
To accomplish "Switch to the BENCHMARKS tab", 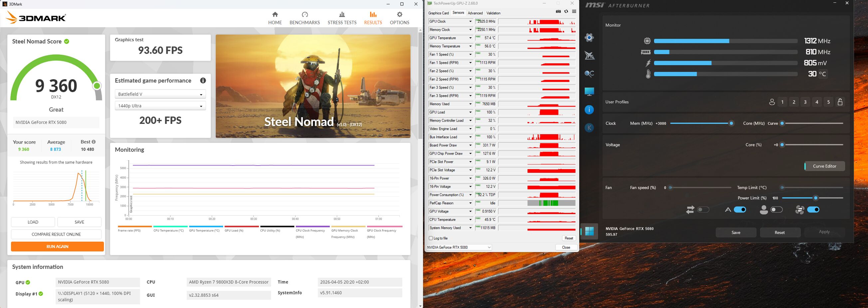I will [305, 18].
